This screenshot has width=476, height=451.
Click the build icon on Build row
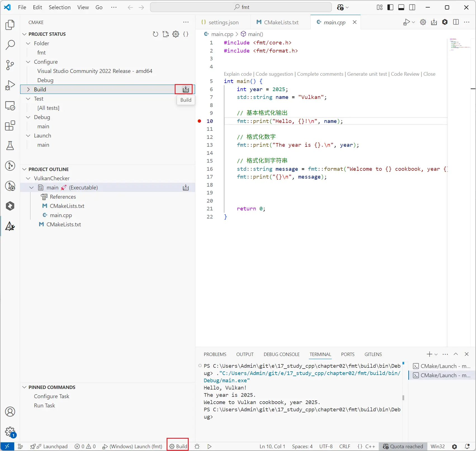point(186,89)
